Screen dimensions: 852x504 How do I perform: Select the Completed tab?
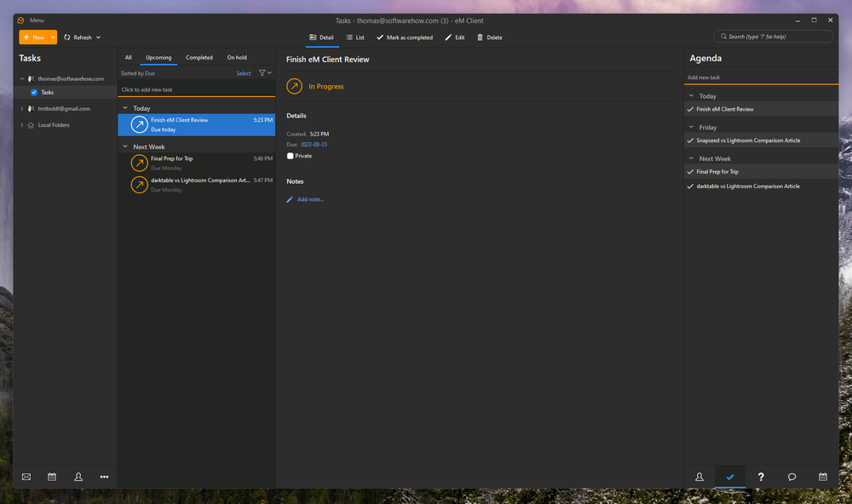tap(199, 58)
